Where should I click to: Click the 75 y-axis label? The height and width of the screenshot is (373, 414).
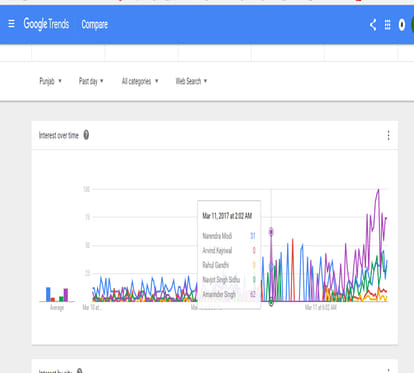point(87,217)
